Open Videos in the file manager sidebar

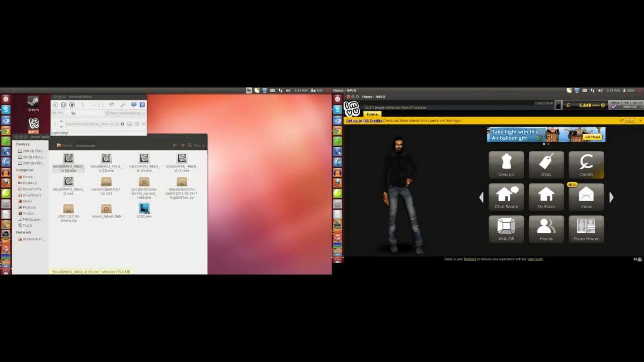pyautogui.click(x=26, y=213)
